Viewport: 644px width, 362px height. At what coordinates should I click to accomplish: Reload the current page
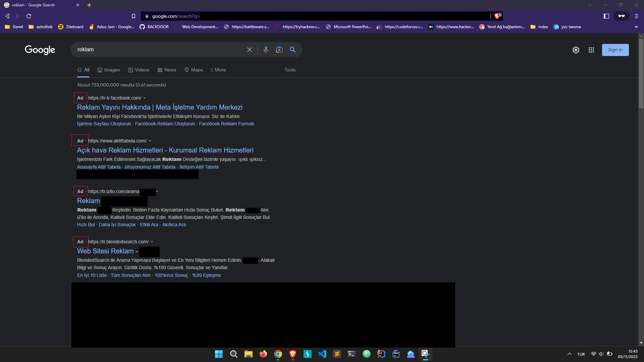tap(29, 16)
